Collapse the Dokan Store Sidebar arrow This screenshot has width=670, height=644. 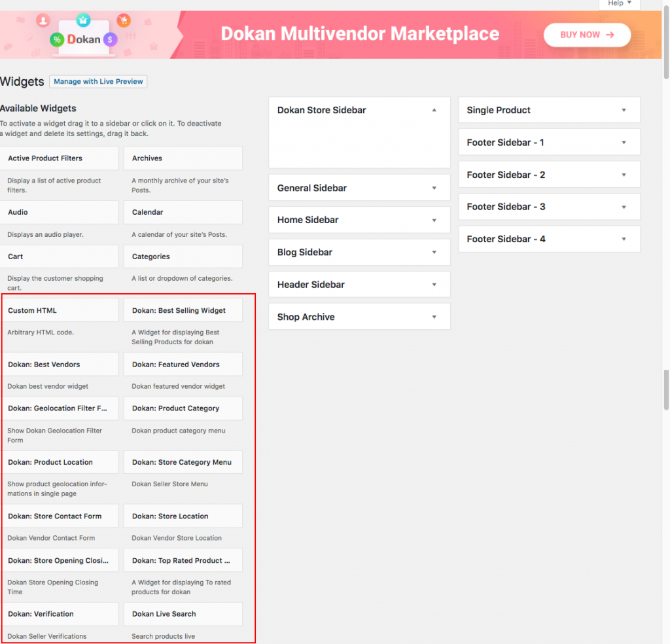[x=434, y=110]
